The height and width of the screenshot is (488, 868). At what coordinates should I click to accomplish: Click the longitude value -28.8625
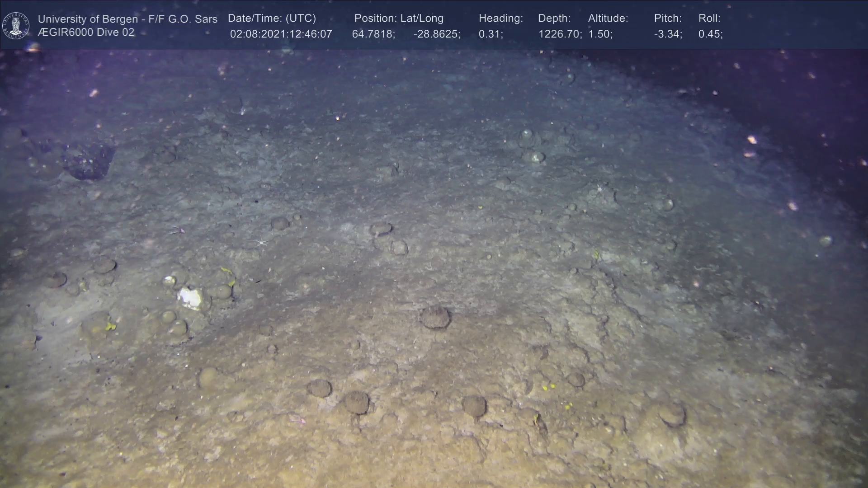[436, 34]
